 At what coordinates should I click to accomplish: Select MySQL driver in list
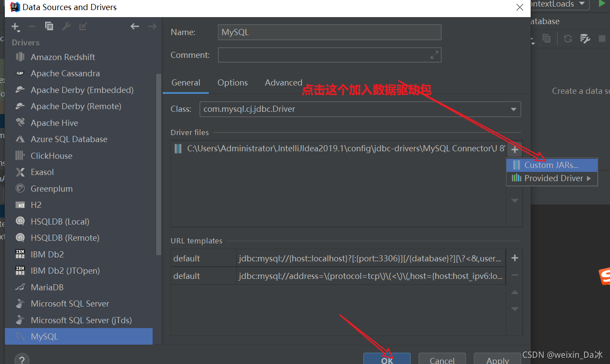tap(79, 336)
